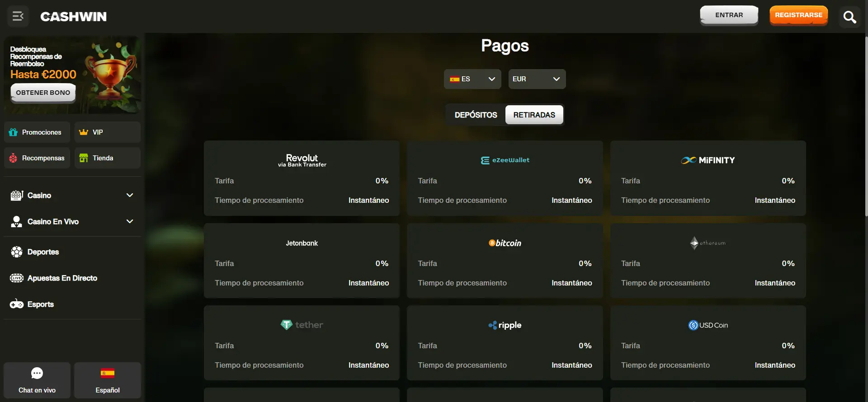Open the VIP crown section
The height and width of the screenshot is (402, 868).
point(107,132)
